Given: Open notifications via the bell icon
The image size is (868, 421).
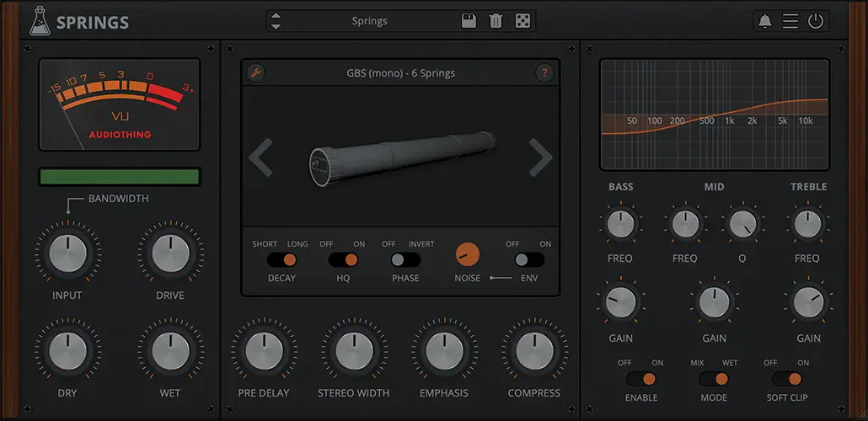Looking at the screenshot, I should [x=765, y=22].
